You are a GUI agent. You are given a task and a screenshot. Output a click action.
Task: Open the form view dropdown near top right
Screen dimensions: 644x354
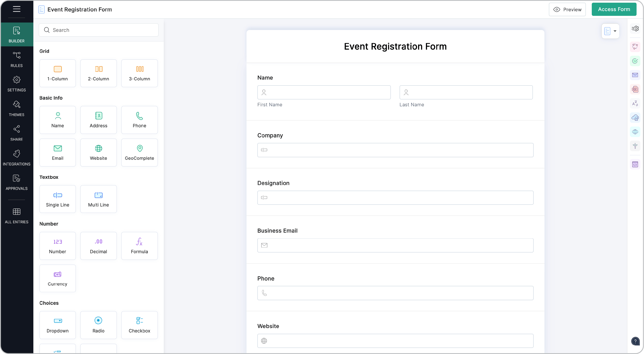610,31
